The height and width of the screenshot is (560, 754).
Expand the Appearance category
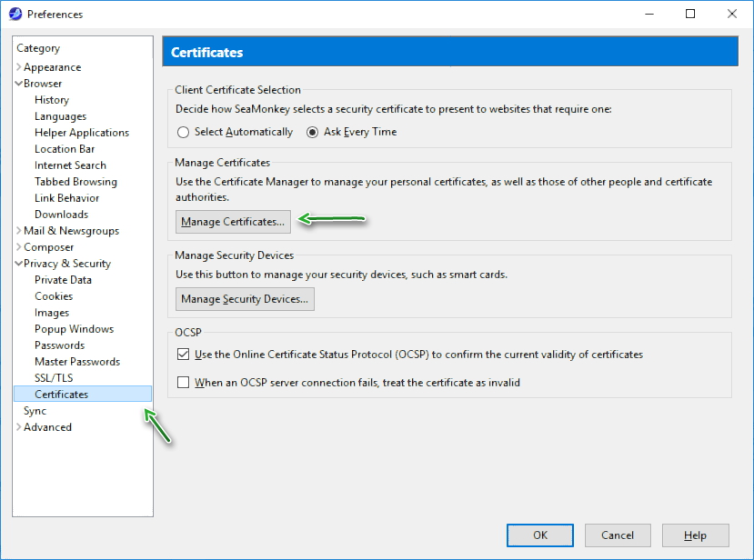19,67
